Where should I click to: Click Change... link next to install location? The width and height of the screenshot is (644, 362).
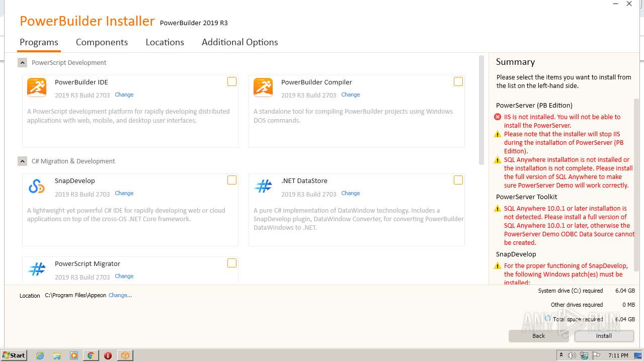pyautogui.click(x=120, y=296)
